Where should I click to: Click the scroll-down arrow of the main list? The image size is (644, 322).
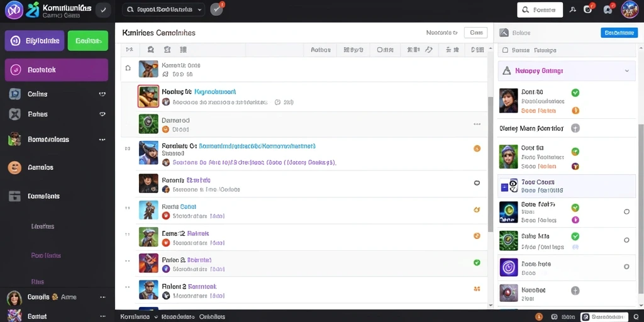tap(489, 305)
